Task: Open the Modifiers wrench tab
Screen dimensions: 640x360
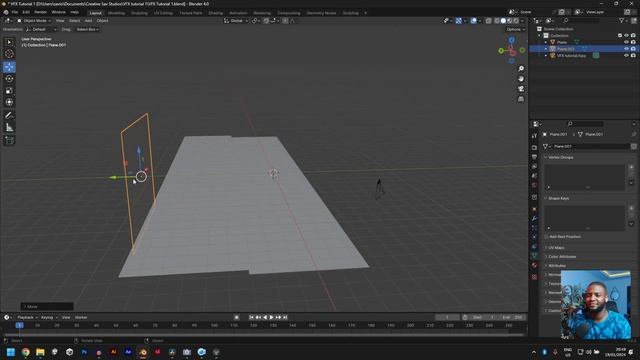Action: [x=534, y=219]
